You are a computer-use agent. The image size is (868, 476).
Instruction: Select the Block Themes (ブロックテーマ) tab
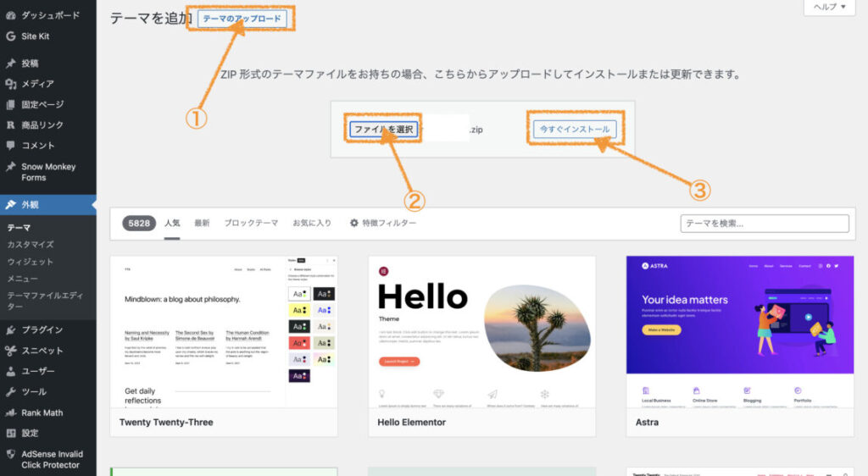(251, 223)
